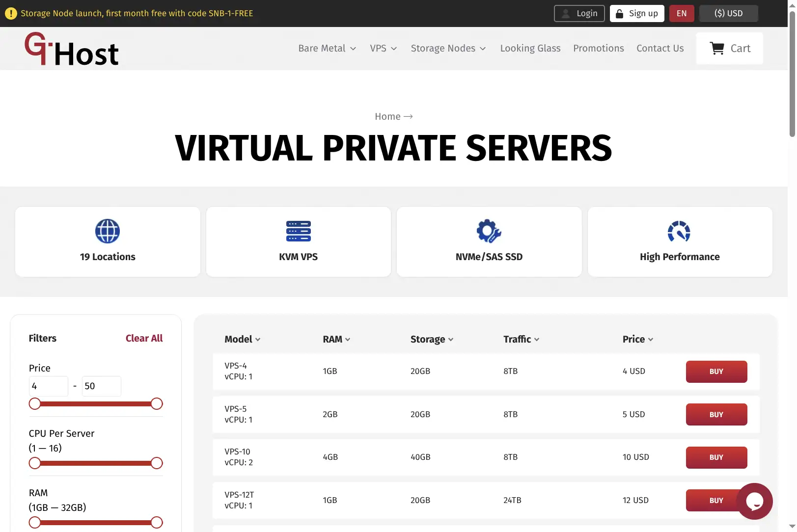Expand the VPS navigation dropdown

384,48
